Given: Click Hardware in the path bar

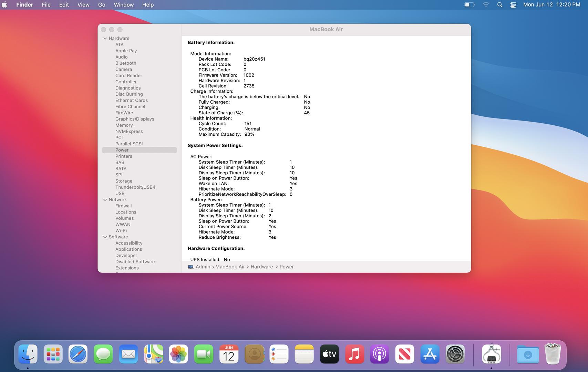Looking at the screenshot, I should [x=262, y=267].
